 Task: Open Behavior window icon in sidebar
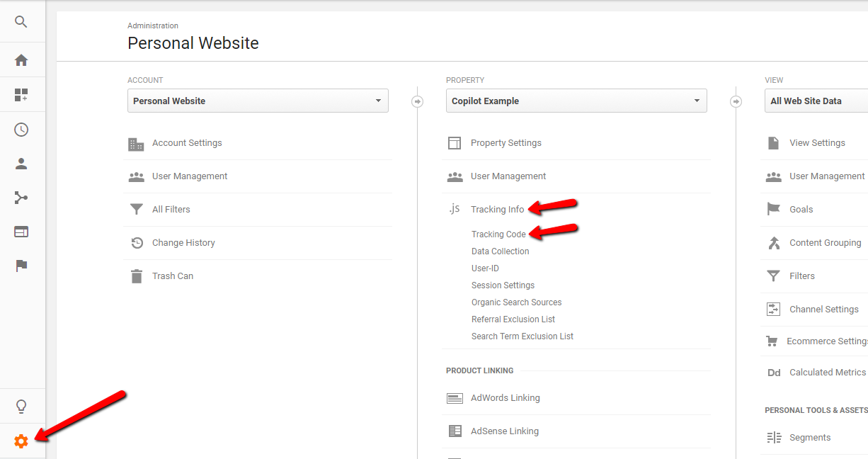(21, 232)
